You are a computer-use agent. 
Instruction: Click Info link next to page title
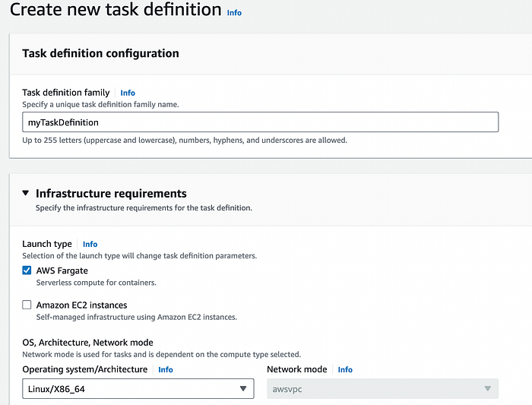pyautogui.click(x=234, y=13)
